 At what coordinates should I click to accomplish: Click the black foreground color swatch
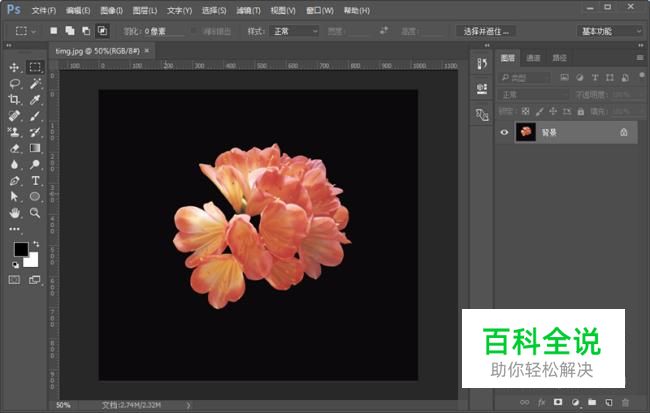pyautogui.click(x=20, y=249)
